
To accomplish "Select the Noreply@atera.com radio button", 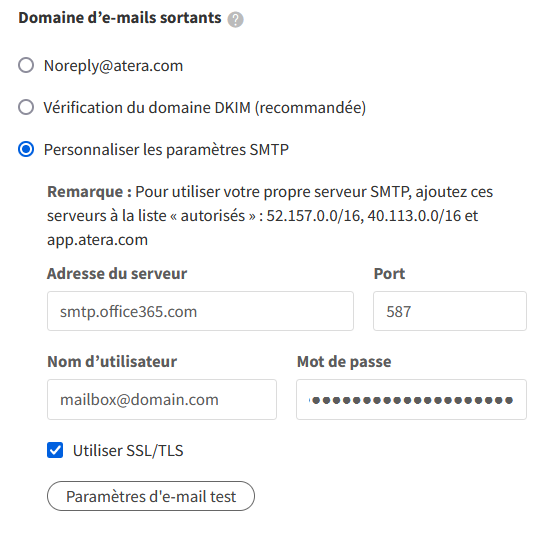I will pos(26,65).
